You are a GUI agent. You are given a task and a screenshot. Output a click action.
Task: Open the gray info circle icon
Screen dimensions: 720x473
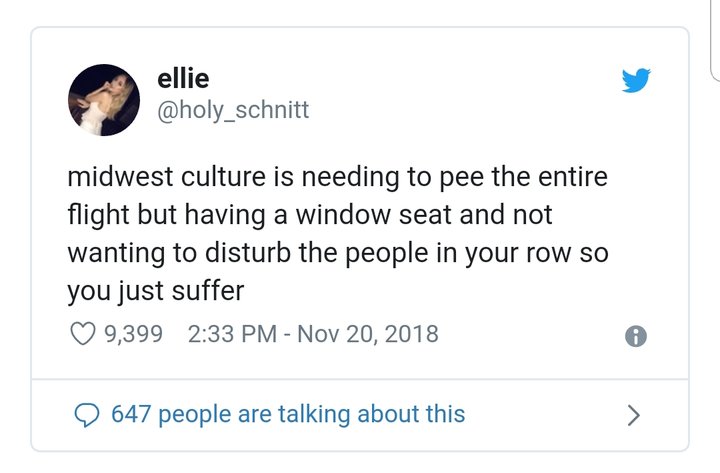(636, 336)
